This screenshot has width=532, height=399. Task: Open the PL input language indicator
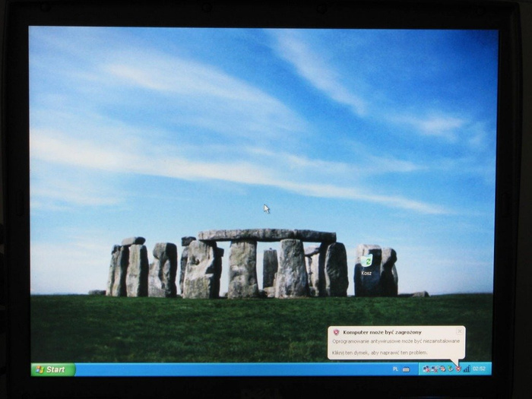pyautogui.click(x=395, y=369)
